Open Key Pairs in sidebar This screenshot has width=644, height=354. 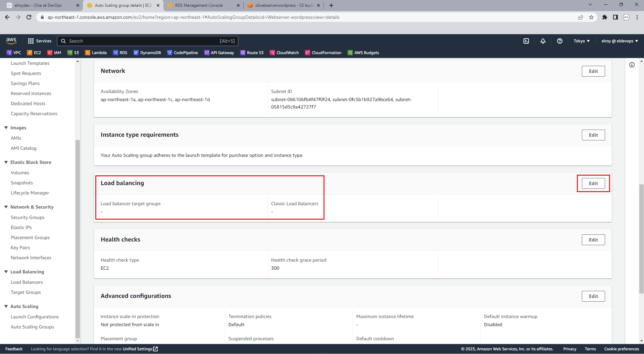click(x=20, y=248)
